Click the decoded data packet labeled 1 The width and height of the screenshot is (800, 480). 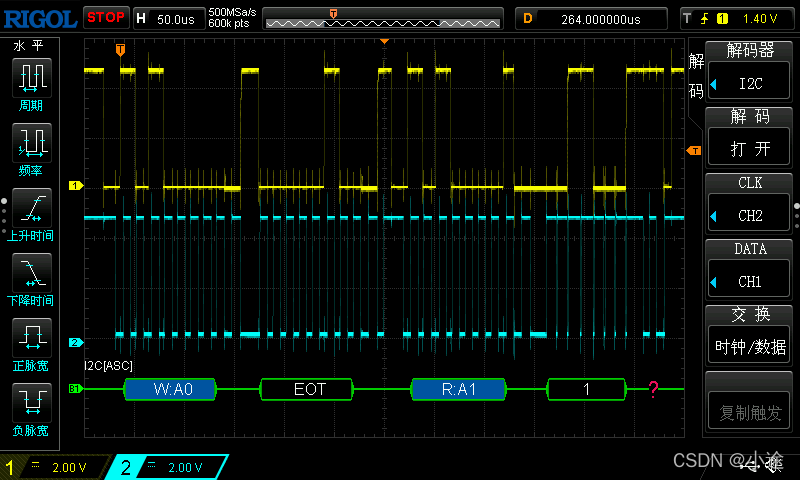(586, 389)
